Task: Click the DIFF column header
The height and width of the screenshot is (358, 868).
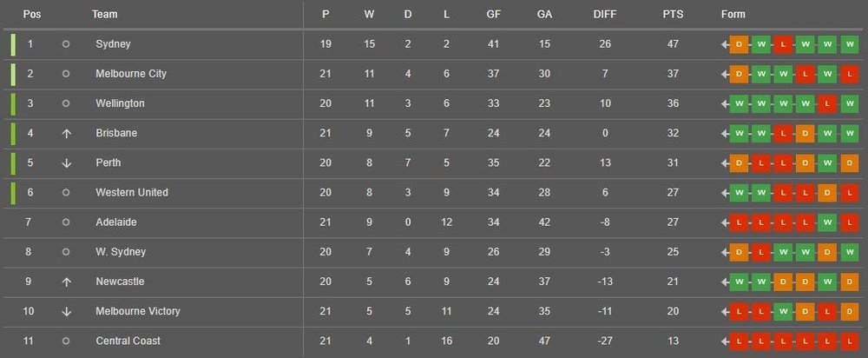Action: click(606, 15)
